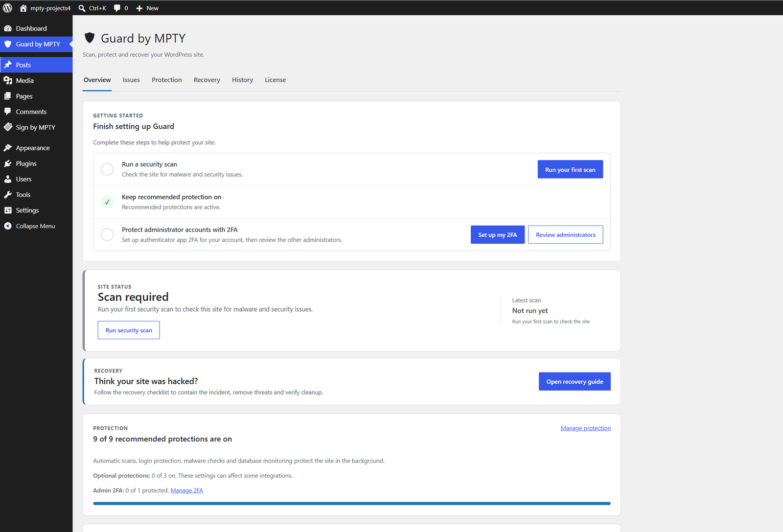Screen dimensions: 783x532
Task: Click the comments bubble icon in admin bar
Action: 117,8
